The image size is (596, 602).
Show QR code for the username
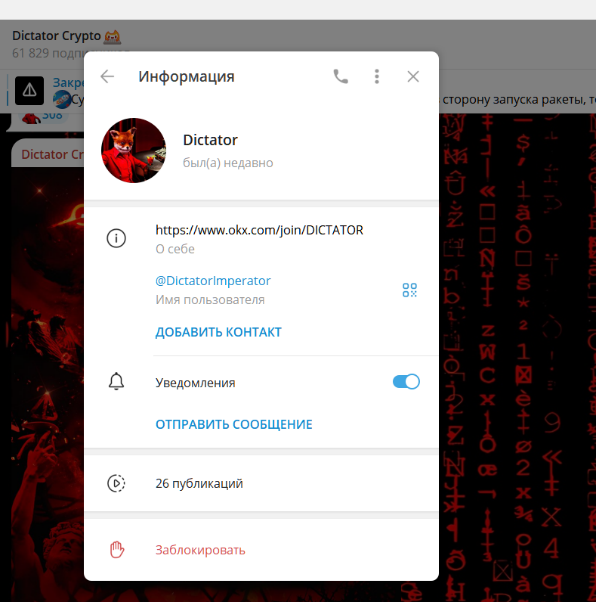410,290
